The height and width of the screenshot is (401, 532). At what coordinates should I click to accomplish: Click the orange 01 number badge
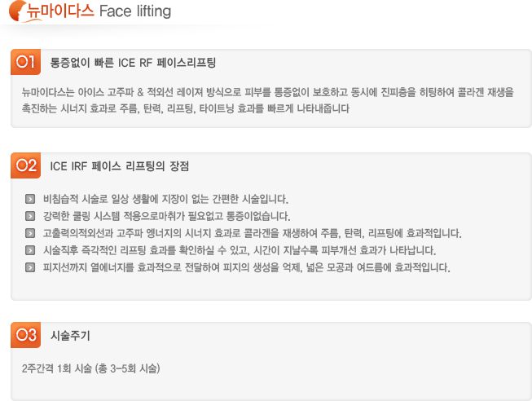[25, 62]
